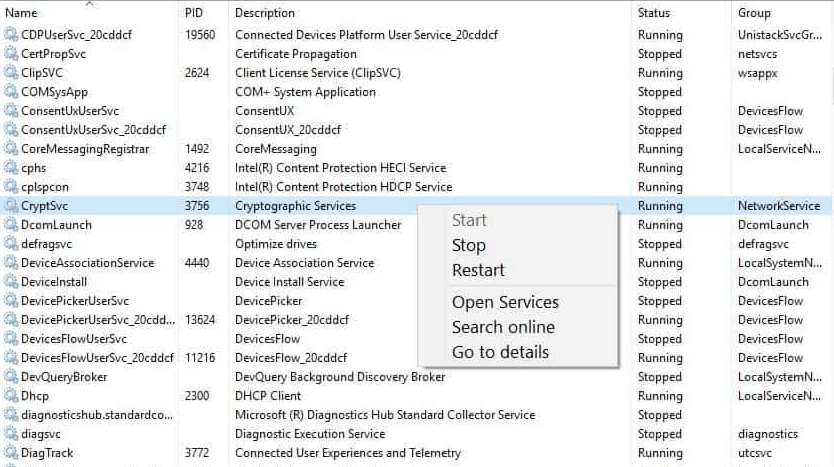Select the DiagTrack service icon
Screen dimensions: 834x467
tap(11, 453)
